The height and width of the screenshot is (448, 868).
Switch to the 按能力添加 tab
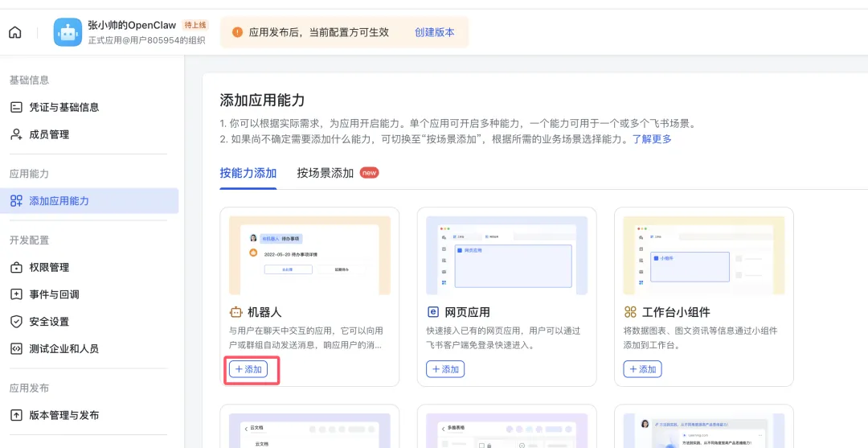[248, 173]
